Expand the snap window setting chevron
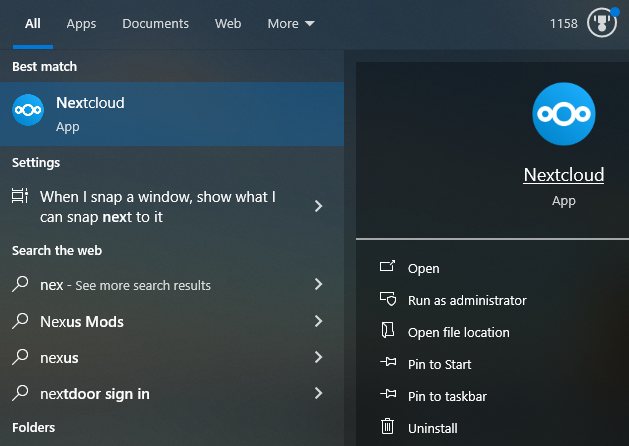The image size is (629, 446). click(x=319, y=206)
